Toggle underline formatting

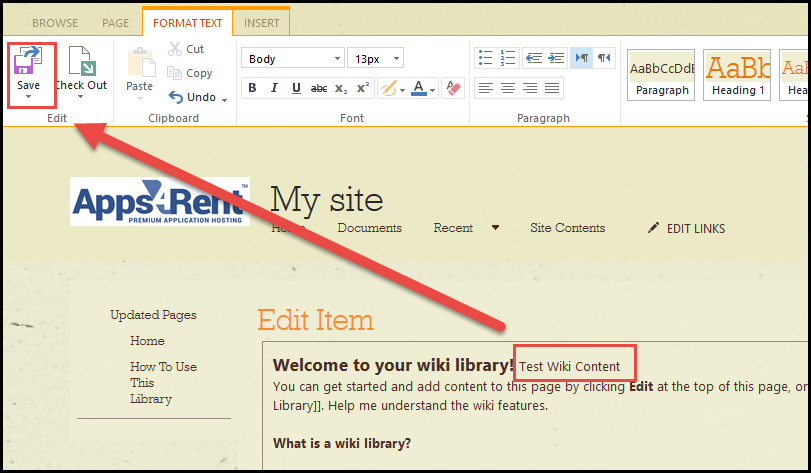[296, 88]
